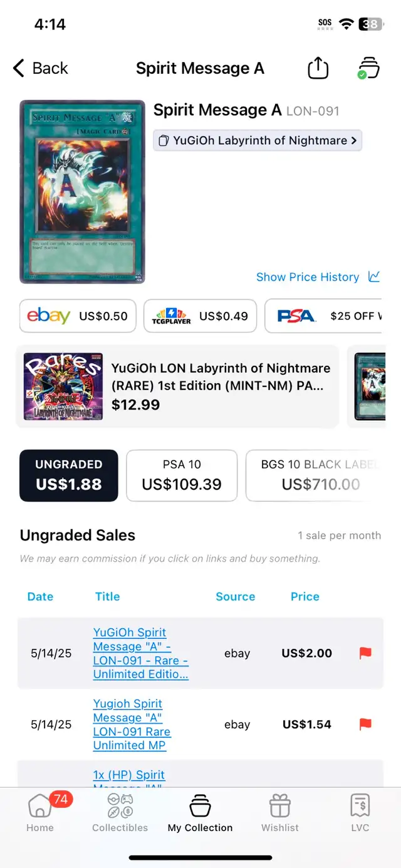Select the UNGRADED price option
This screenshot has width=401, height=868.
[69, 475]
